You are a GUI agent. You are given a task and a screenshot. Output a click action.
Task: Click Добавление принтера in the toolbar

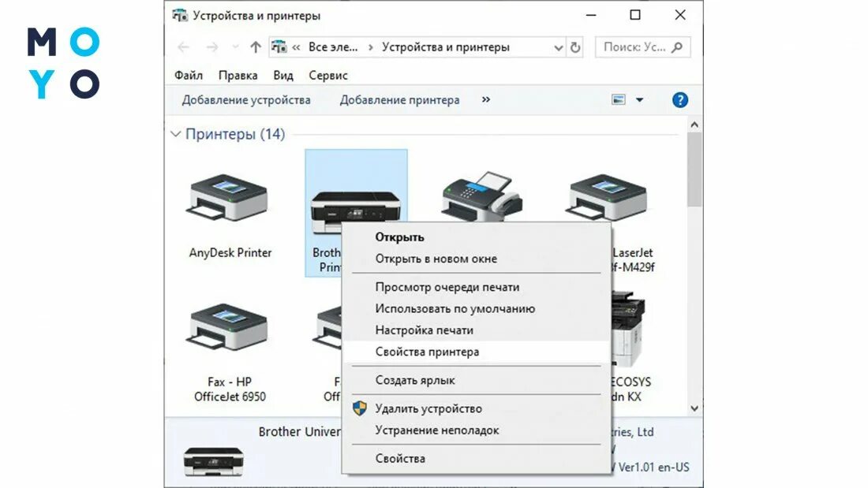click(x=399, y=100)
